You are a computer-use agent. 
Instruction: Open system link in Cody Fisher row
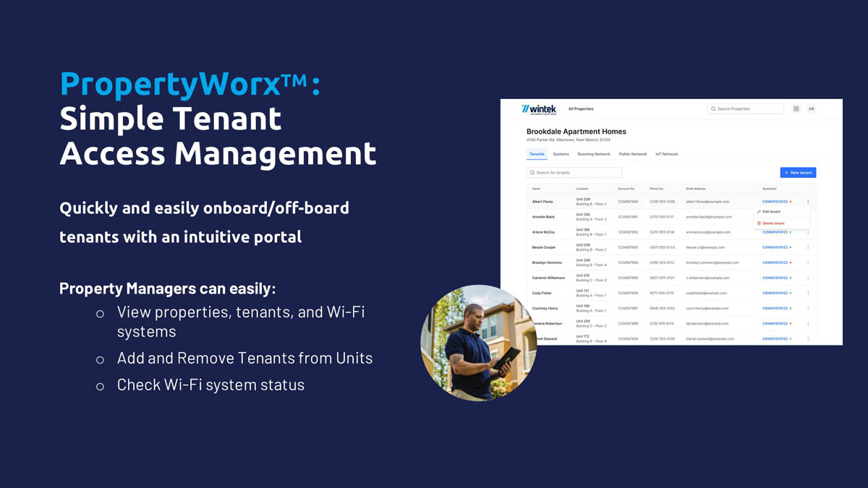point(775,293)
